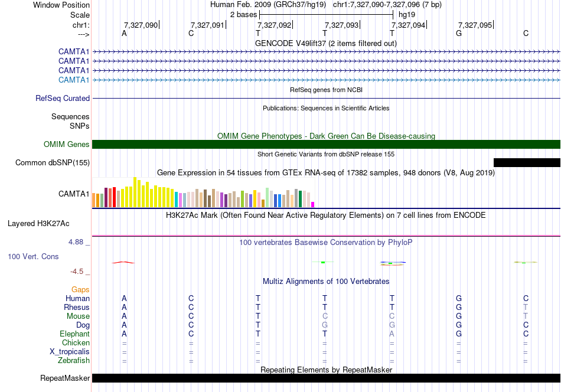Select the light blue CAMTA1 transcript label
The width and height of the screenshot is (561, 392).
[x=74, y=80]
